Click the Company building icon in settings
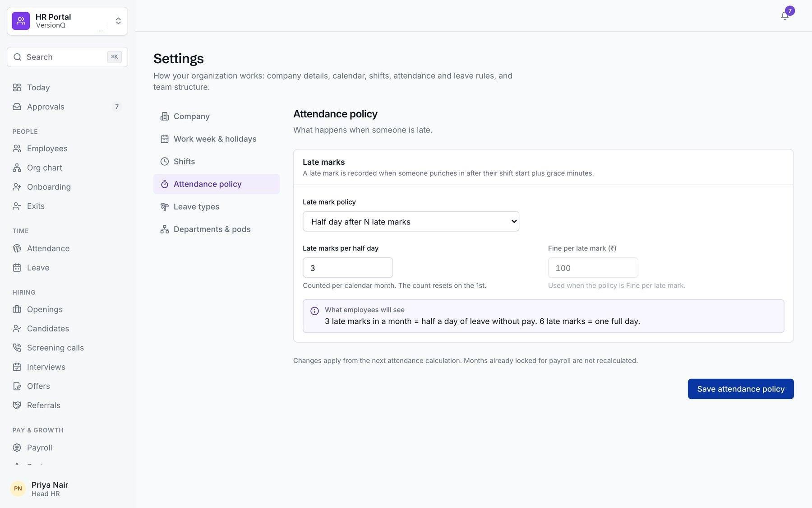 click(165, 117)
